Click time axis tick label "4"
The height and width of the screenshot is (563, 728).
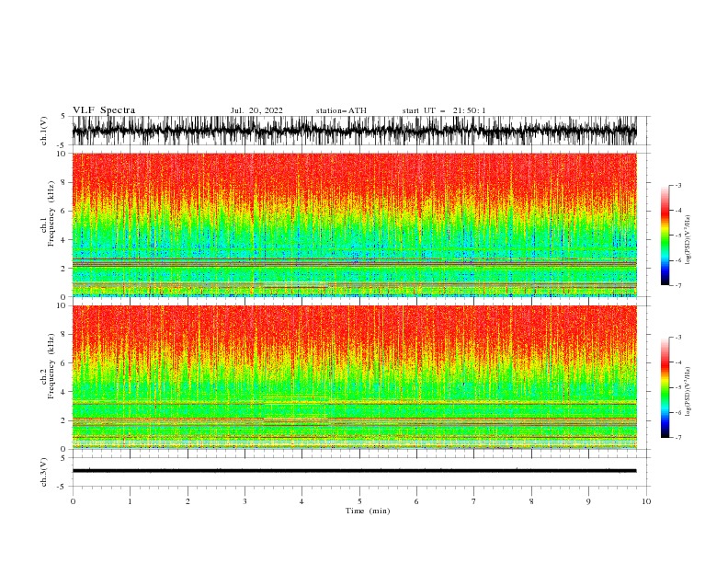click(x=302, y=501)
